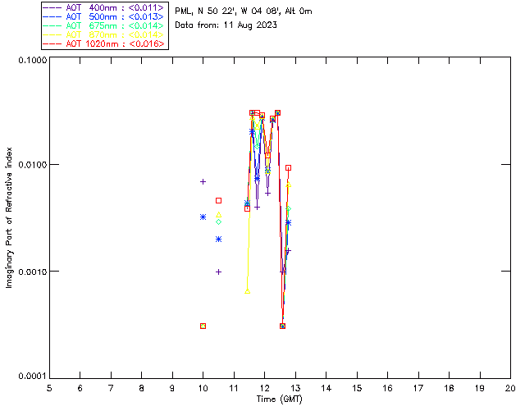Click the green dashed line sample in the legend
The height and width of the screenshot is (420, 525).
click(x=52, y=25)
